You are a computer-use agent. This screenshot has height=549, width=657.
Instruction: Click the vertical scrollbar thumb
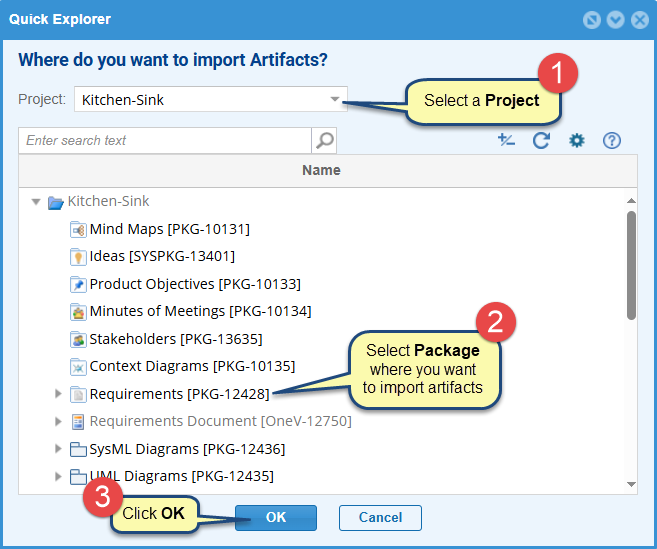(x=631, y=266)
